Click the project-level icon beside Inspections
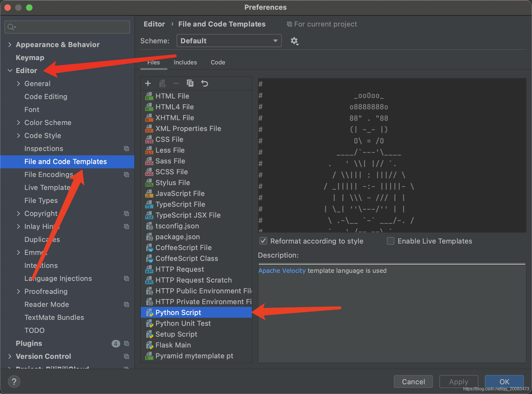532x394 pixels. point(126,149)
